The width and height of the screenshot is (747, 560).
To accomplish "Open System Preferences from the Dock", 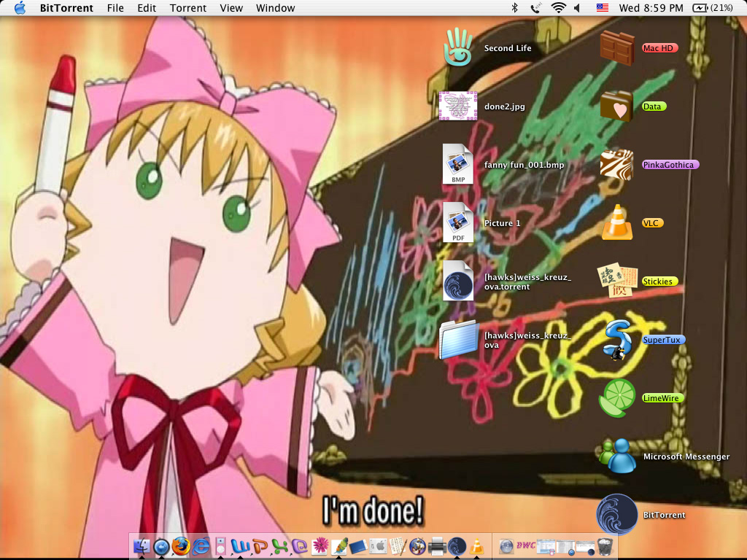I will click(379, 545).
